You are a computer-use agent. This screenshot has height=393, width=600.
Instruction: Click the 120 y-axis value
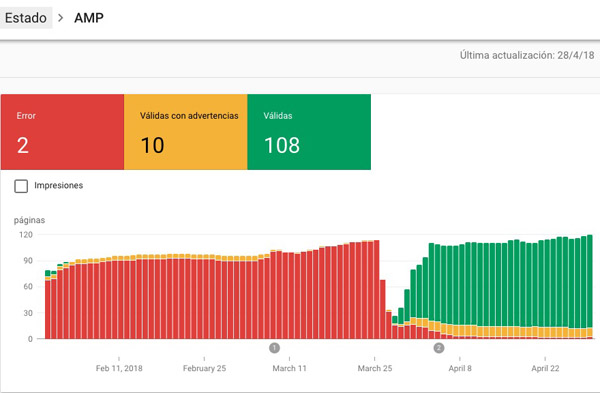pyautogui.click(x=26, y=235)
